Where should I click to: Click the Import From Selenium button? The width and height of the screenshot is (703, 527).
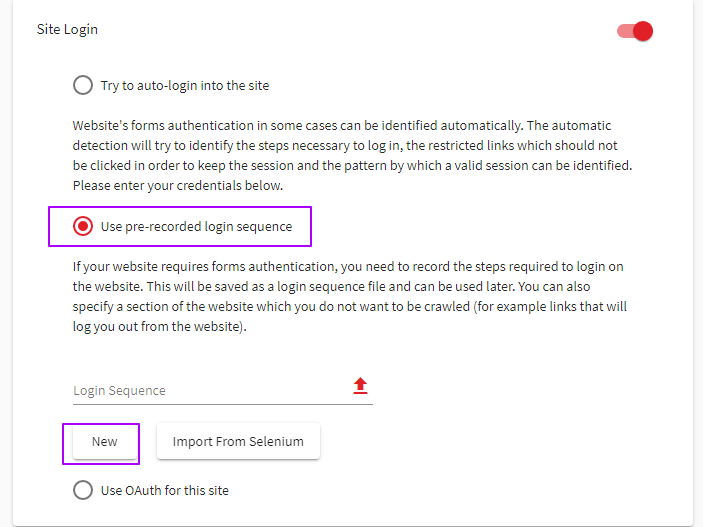238,441
